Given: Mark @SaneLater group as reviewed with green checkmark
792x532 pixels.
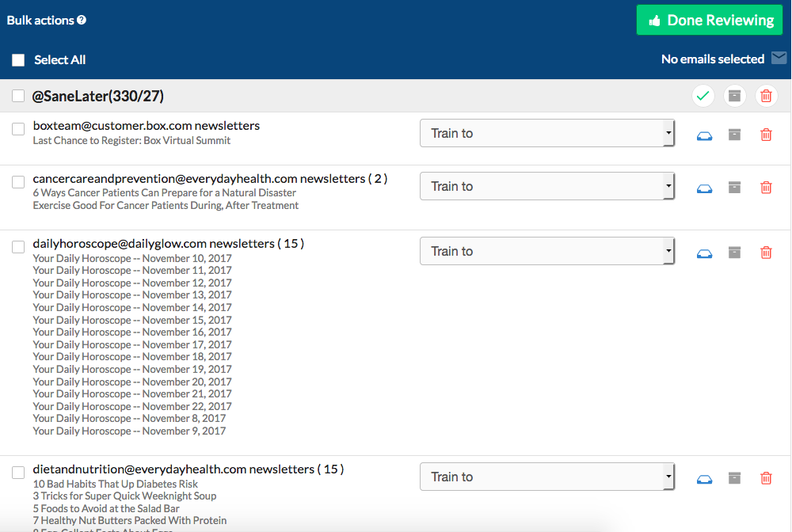Looking at the screenshot, I should pyautogui.click(x=703, y=96).
